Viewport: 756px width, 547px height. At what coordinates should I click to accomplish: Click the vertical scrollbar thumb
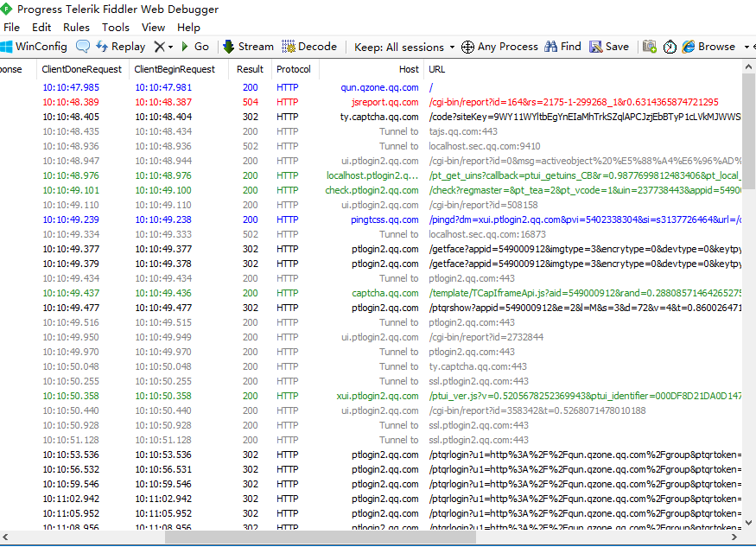[x=748, y=131]
